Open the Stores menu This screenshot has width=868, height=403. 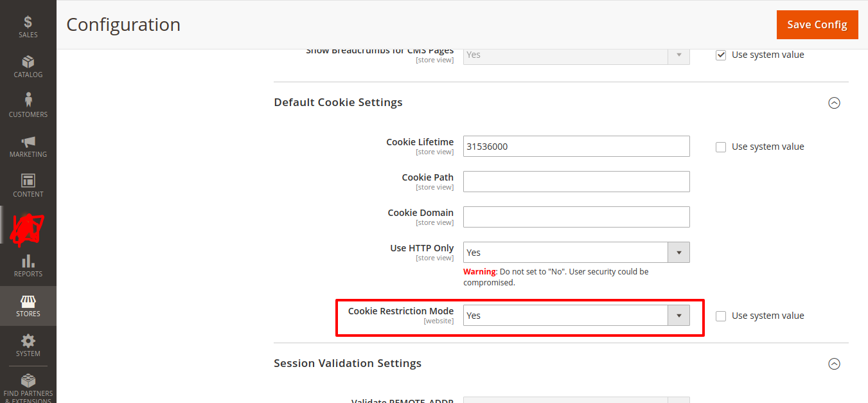click(x=28, y=306)
